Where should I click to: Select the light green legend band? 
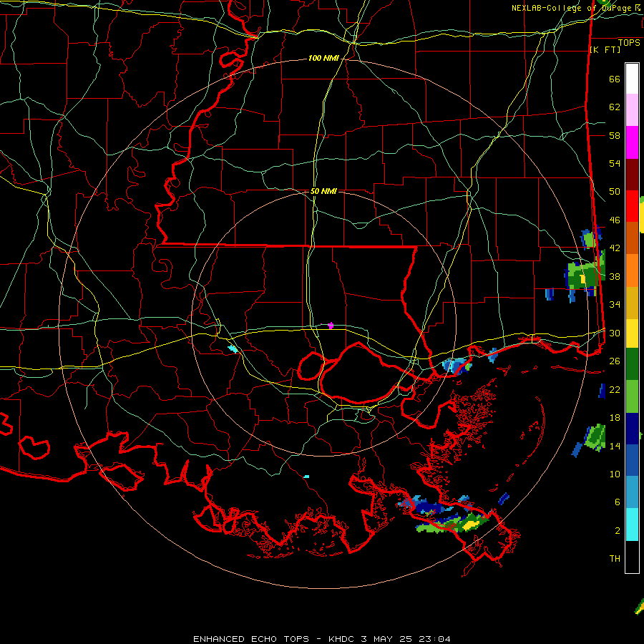tap(632, 396)
